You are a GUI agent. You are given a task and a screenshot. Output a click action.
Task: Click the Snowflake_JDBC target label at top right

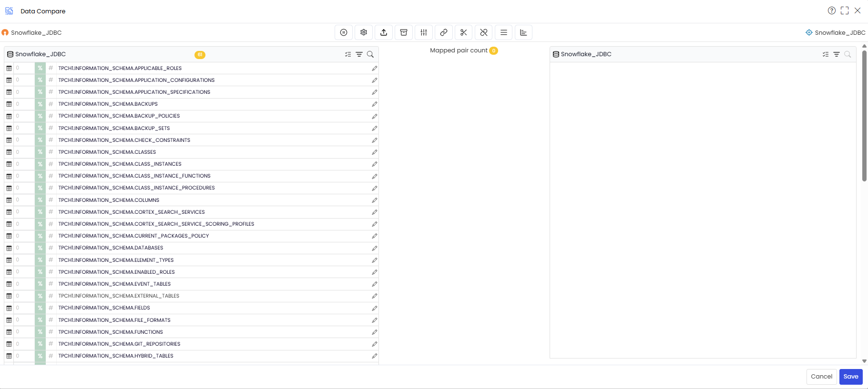pos(840,33)
